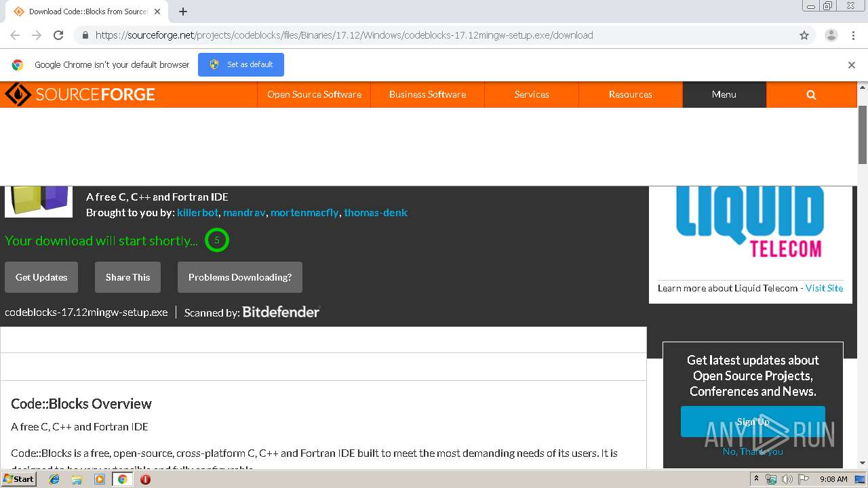Bookmark this page with the star icon
868x488 pixels.
point(804,35)
